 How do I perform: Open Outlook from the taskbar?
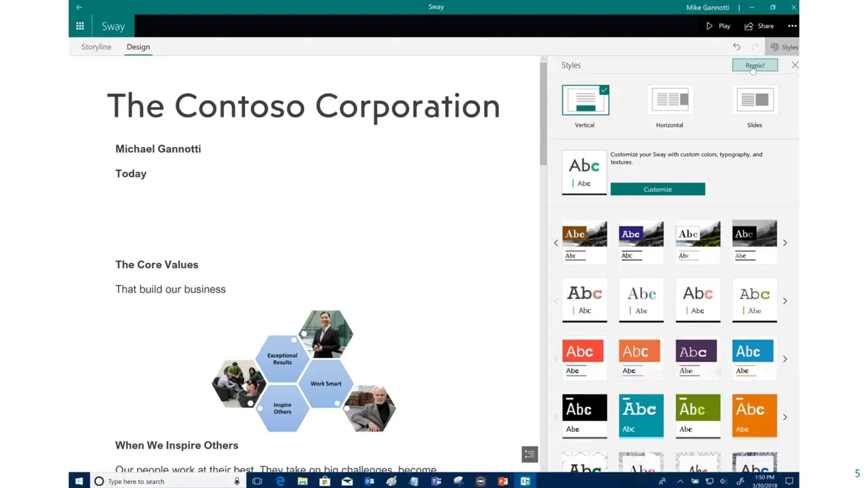click(370, 481)
